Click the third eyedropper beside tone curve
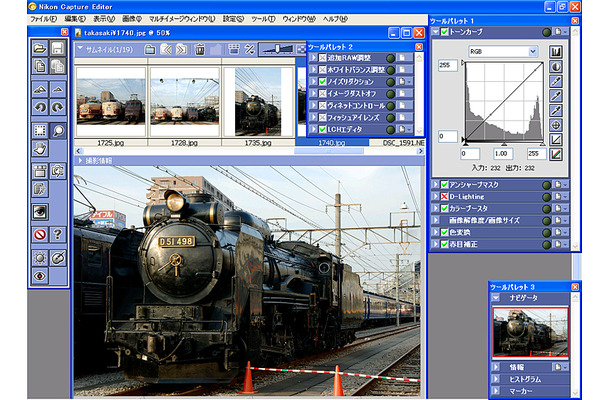The height and width of the screenshot is (400, 610). point(556,111)
